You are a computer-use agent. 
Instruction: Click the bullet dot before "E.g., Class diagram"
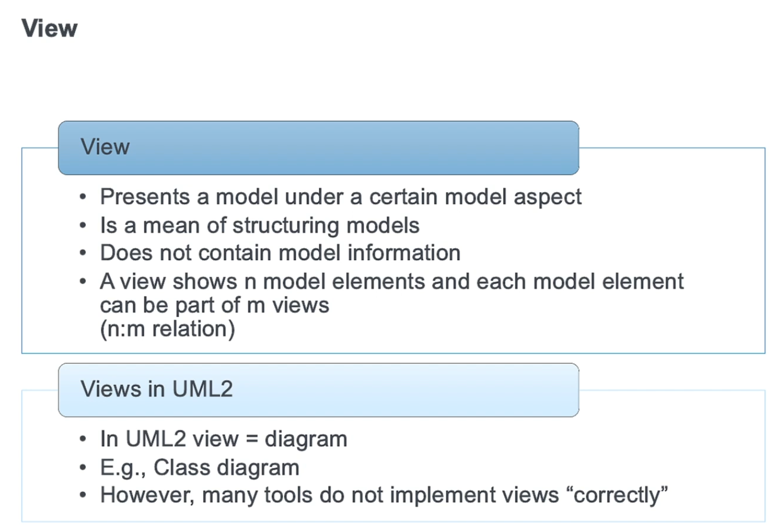pos(83,468)
